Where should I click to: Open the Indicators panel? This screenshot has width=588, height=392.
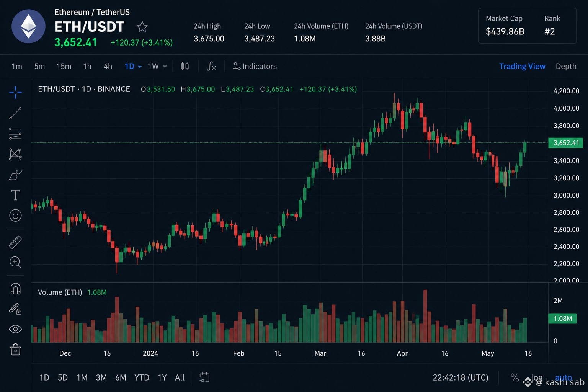[255, 66]
